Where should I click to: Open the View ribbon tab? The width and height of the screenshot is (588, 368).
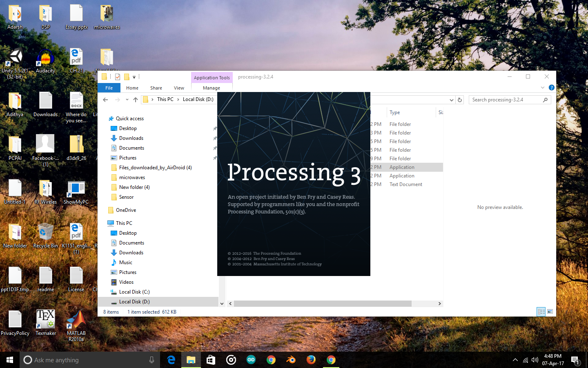coord(179,88)
